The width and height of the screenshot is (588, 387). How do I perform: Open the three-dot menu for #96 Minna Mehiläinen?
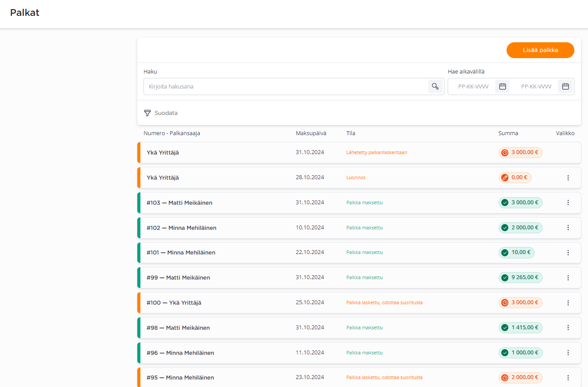pyautogui.click(x=568, y=353)
